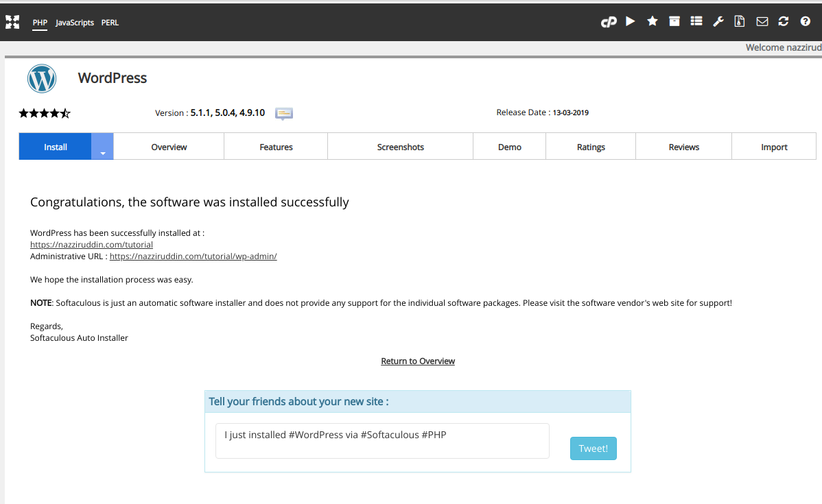Open settings via the wrench icon

coord(718,21)
